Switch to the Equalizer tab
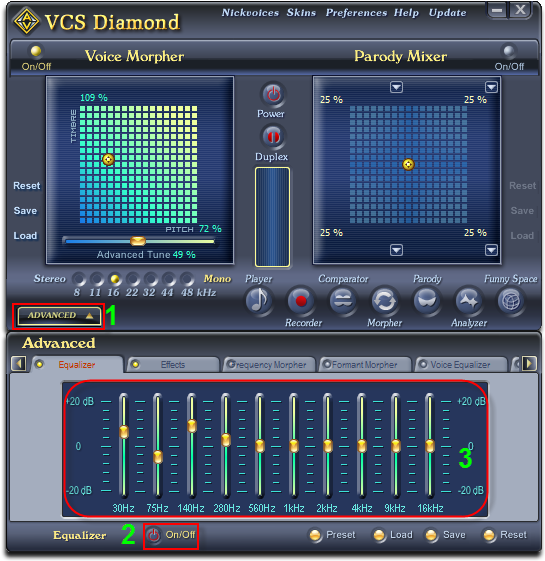The width and height of the screenshot is (545, 561). (77, 365)
